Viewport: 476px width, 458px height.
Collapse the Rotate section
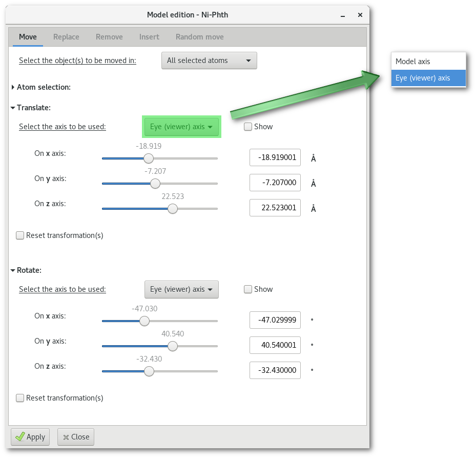coord(13,270)
